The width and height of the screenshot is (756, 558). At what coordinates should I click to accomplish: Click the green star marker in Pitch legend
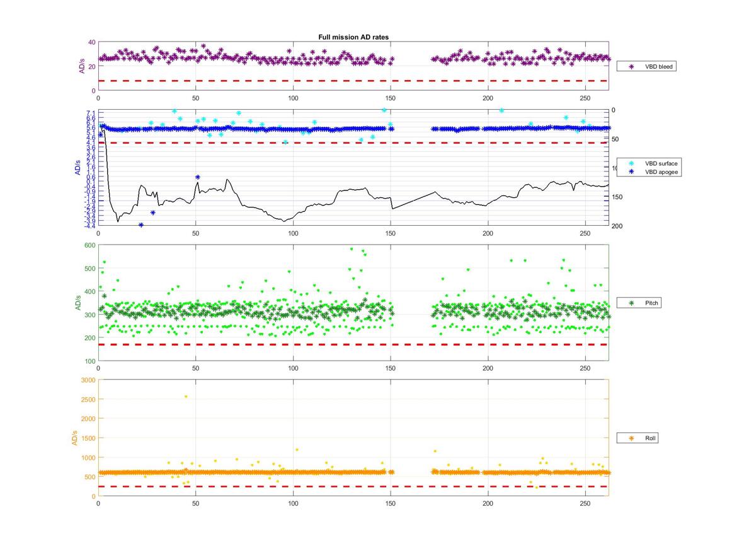(x=632, y=303)
